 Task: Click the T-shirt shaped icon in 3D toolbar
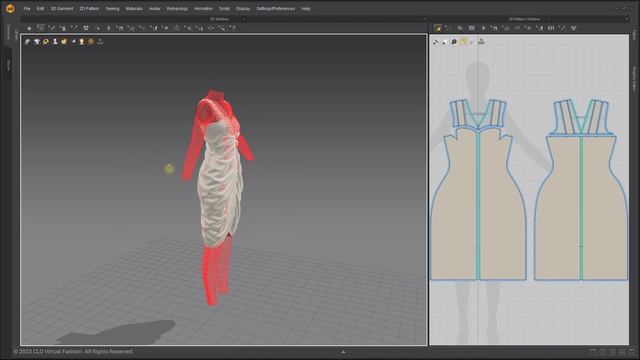tap(86, 28)
